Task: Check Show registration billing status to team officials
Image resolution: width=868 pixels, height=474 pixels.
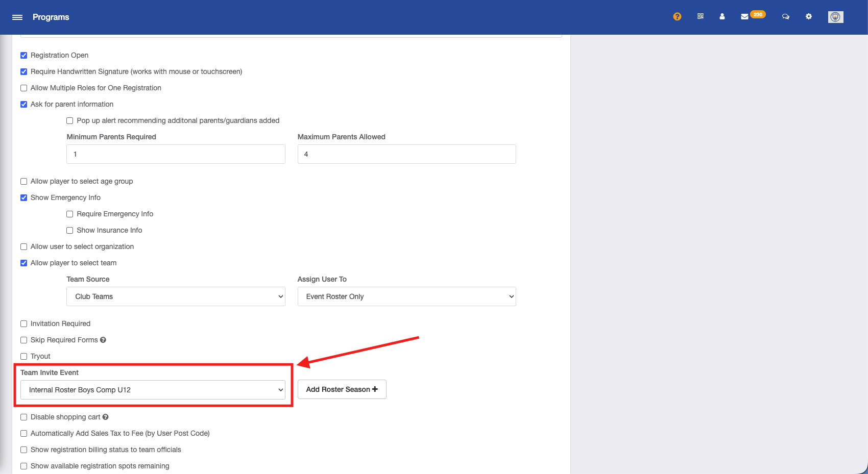Action: pos(23,450)
